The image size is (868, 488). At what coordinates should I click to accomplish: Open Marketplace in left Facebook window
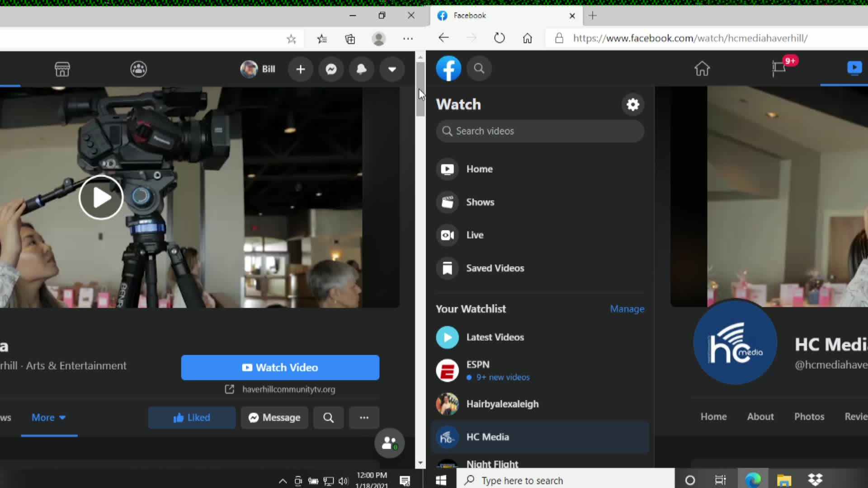click(x=62, y=69)
